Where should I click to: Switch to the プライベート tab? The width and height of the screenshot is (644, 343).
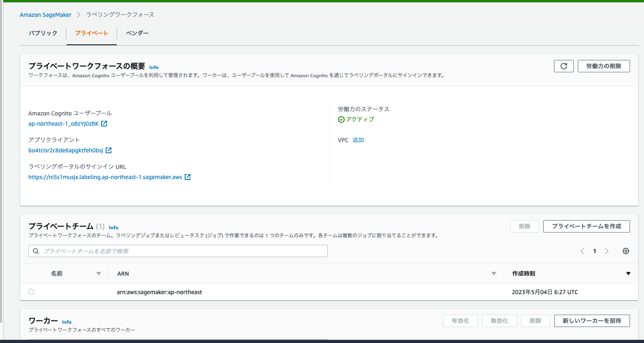pyautogui.click(x=91, y=33)
